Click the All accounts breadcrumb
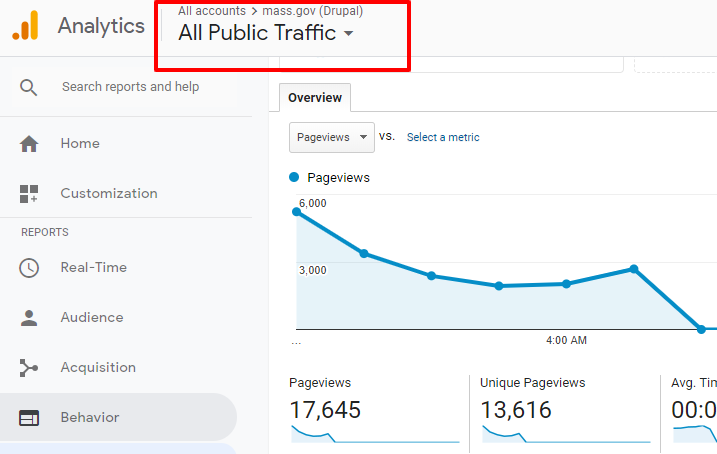 tap(212, 11)
